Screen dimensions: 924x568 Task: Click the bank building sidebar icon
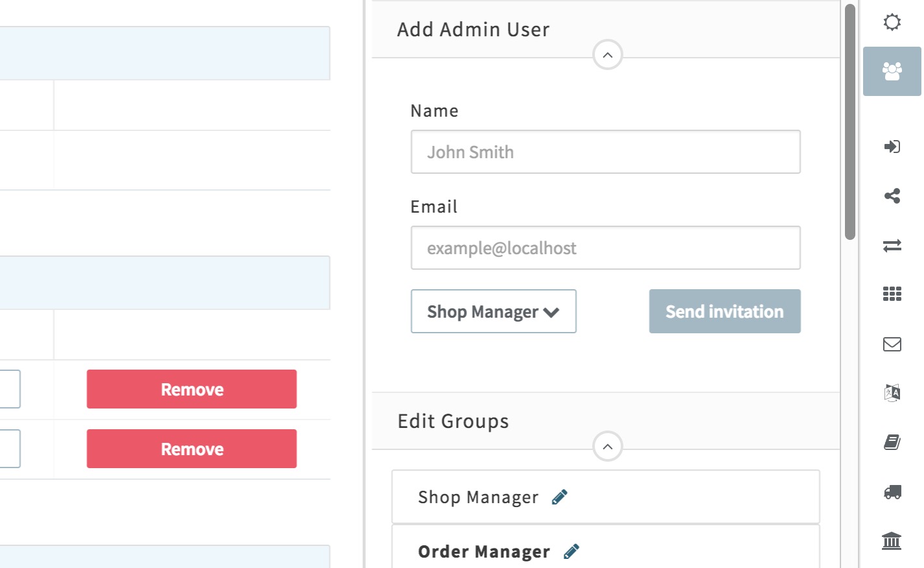click(x=892, y=541)
